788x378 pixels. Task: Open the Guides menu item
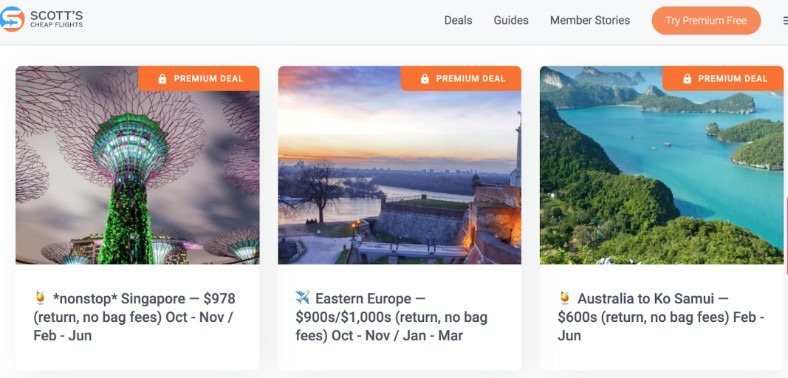pyautogui.click(x=511, y=21)
